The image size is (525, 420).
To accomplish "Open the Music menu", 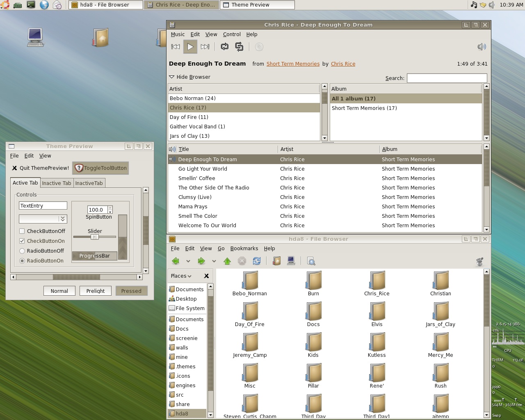I will [x=178, y=34].
